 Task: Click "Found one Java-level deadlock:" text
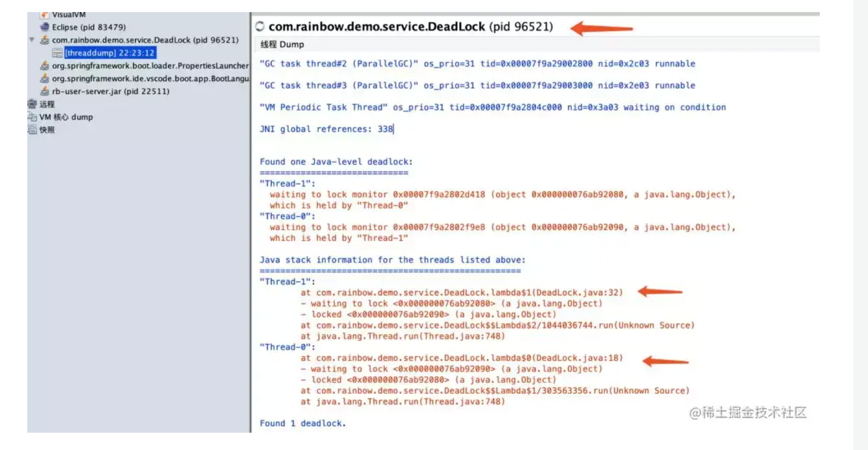(336, 162)
